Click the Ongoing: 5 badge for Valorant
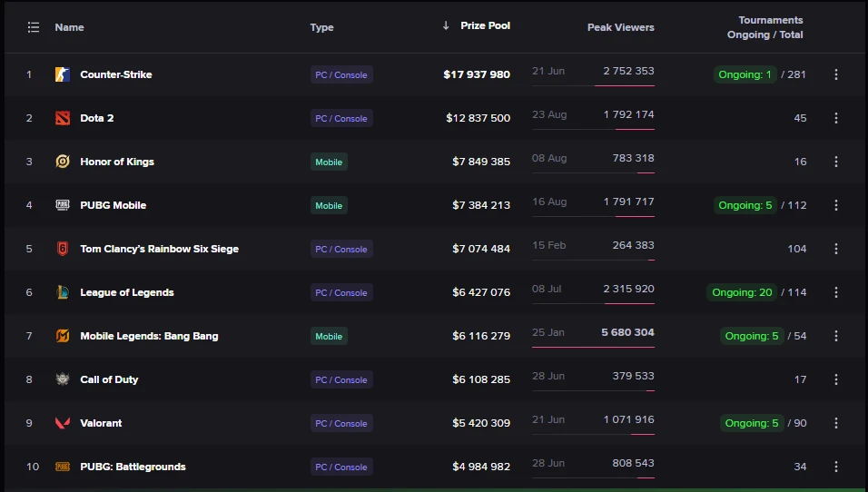The image size is (868, 492). click(x=752, y=423)
